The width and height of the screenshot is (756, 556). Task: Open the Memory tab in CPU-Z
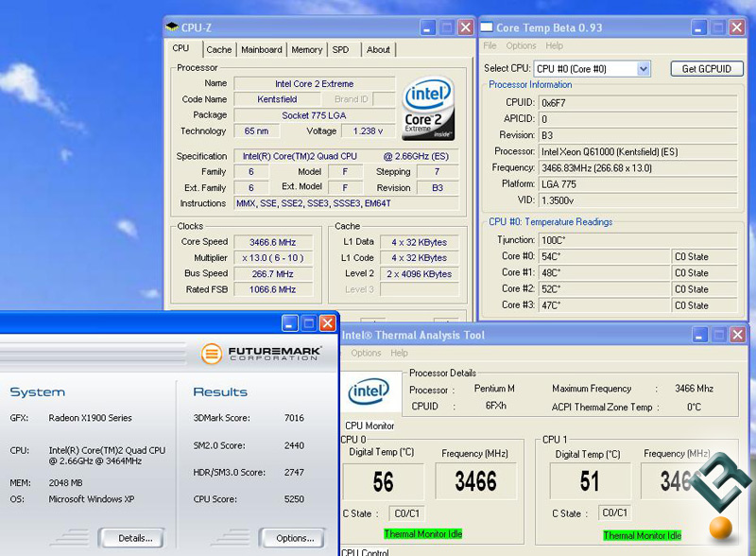[x=306, y=50]
